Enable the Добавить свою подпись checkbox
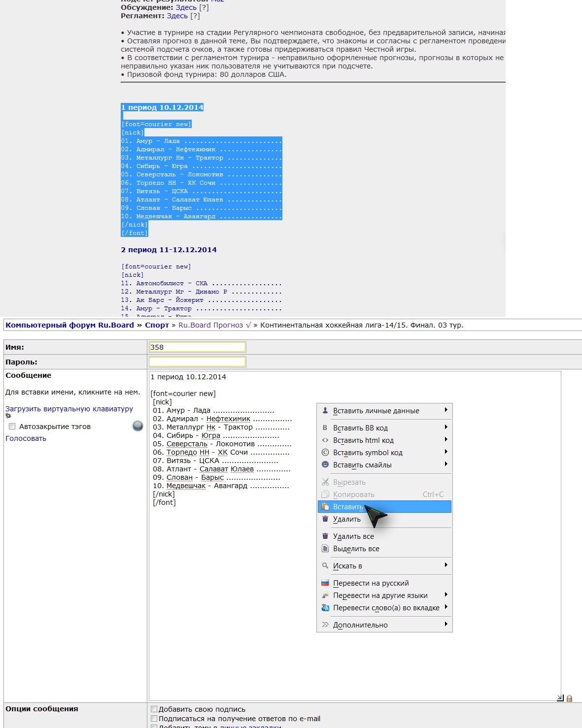The height and width of the screenshot is (728, 582). (154, 709)
